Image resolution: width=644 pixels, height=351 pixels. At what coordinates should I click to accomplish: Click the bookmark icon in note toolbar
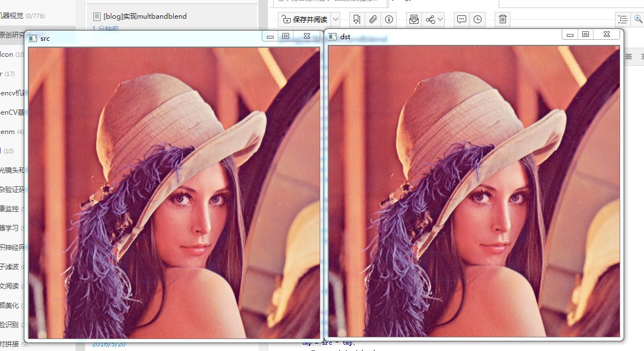357,19
